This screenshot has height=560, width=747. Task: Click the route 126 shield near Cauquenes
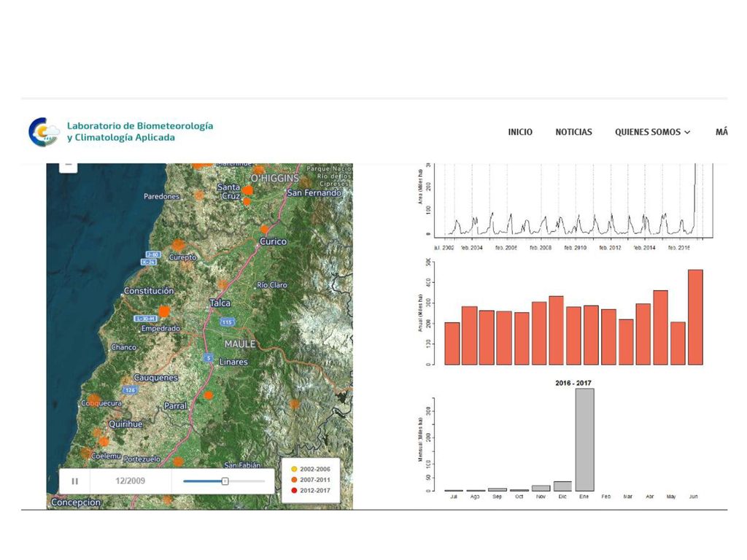click(130, 390)
